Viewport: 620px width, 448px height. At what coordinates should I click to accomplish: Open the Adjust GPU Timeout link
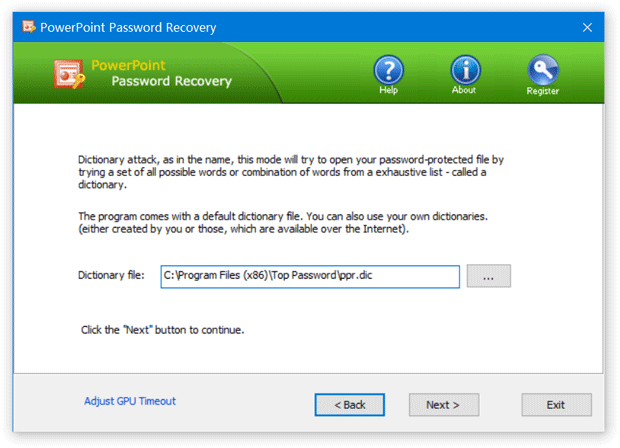pyautogui.click(x=130, y=401)
